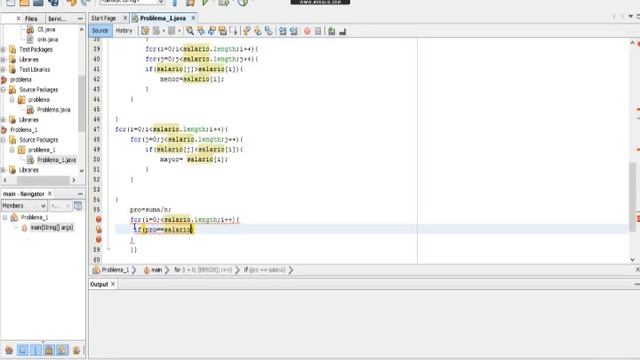
Task: Click Next Bookmark icon
Action: pyautogui.click(x=258, y=31)
